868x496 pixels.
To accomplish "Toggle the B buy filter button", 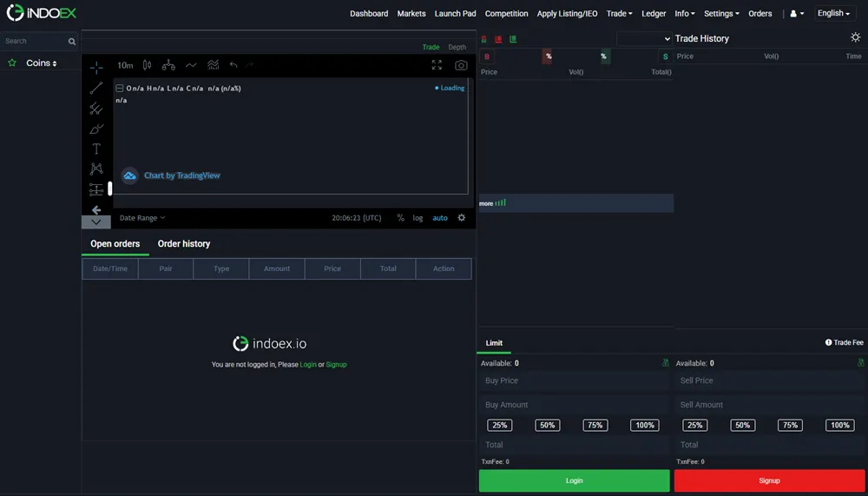I will 487,56.
